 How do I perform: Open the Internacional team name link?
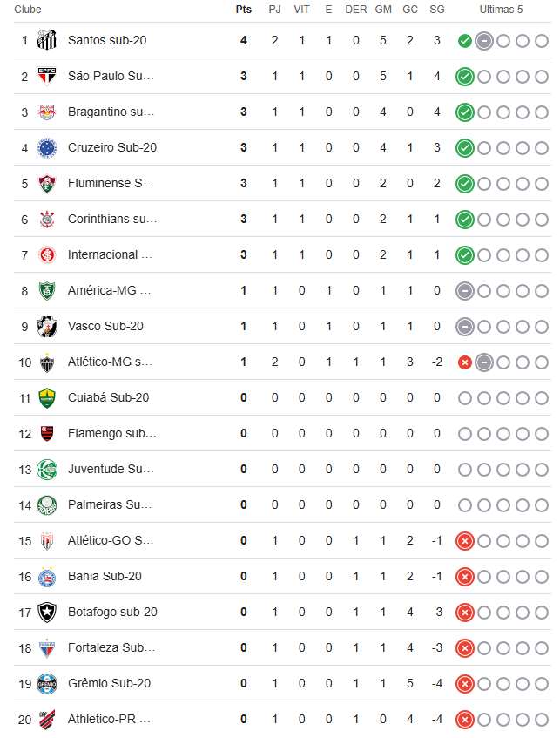(x=110, y=254)
